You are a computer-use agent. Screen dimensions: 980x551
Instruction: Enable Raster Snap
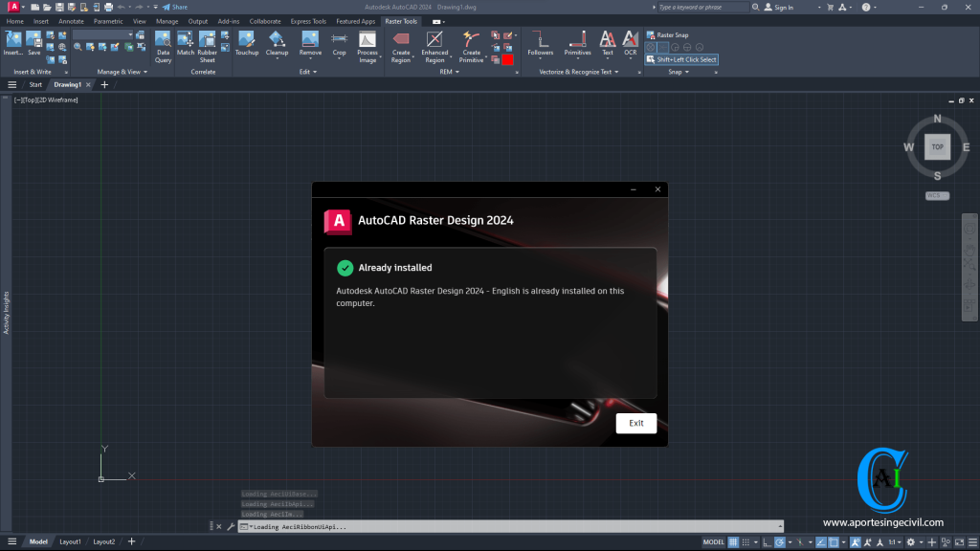coord(672,34)
